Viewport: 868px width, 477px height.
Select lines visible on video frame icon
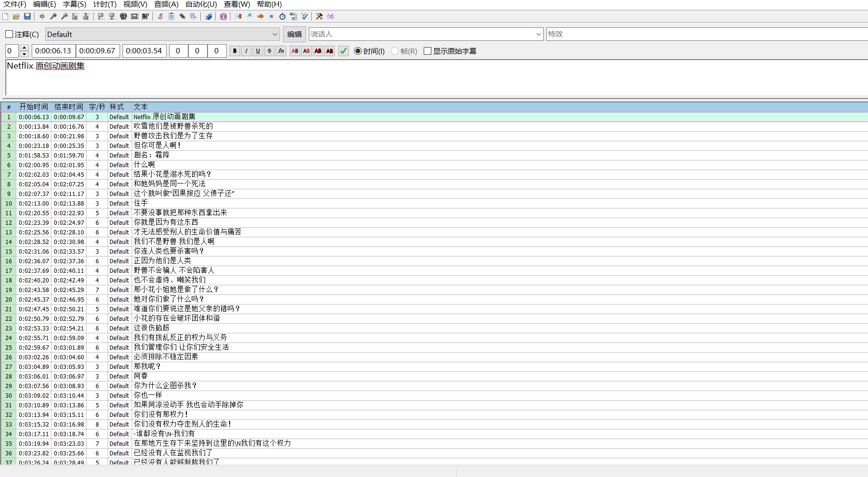[x=123, y=16]
